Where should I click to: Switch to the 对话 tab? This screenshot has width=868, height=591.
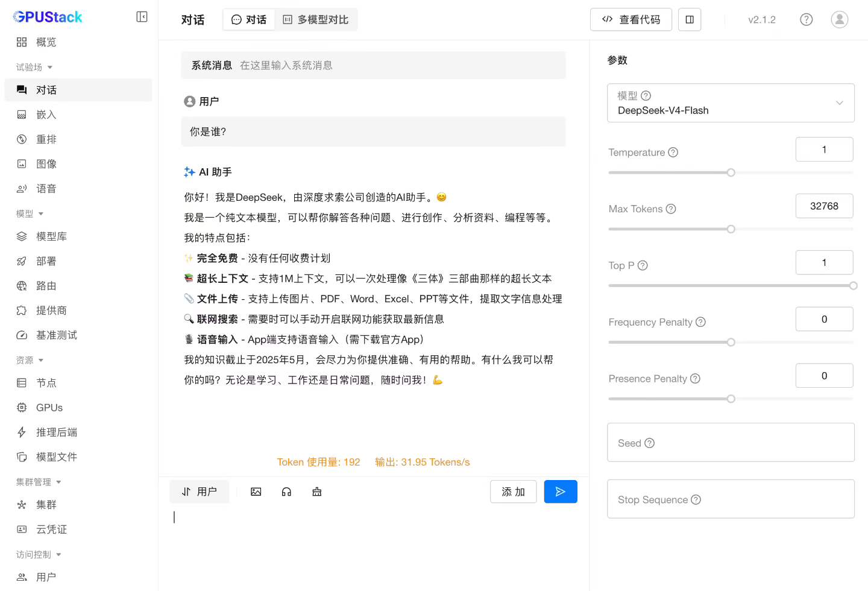tap(249, 20)
